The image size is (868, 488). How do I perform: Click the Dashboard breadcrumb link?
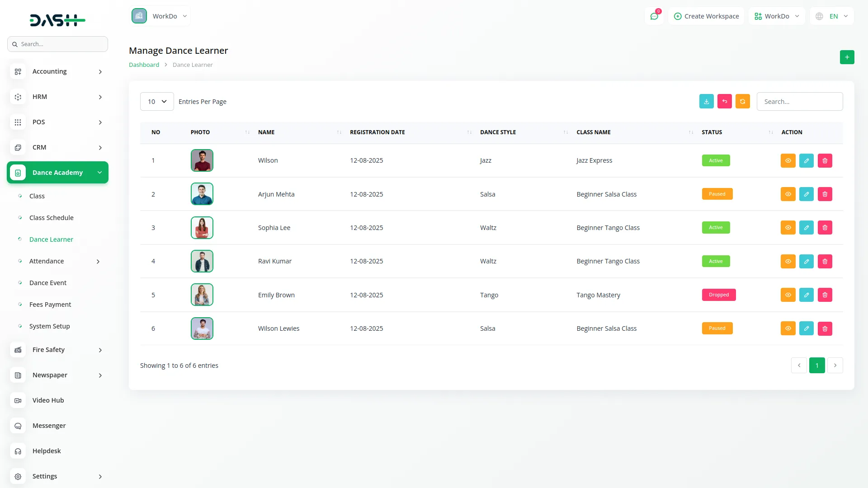pos(144,65)
